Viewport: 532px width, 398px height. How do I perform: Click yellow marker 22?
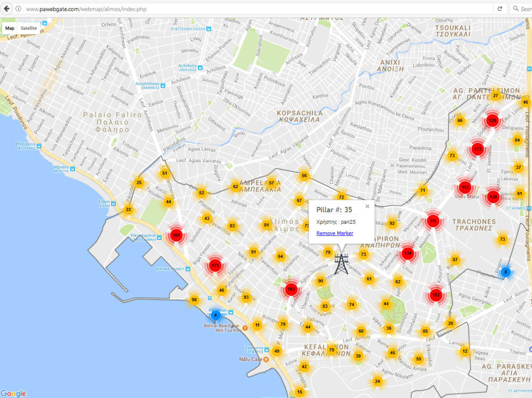click(x=128, y=209)
